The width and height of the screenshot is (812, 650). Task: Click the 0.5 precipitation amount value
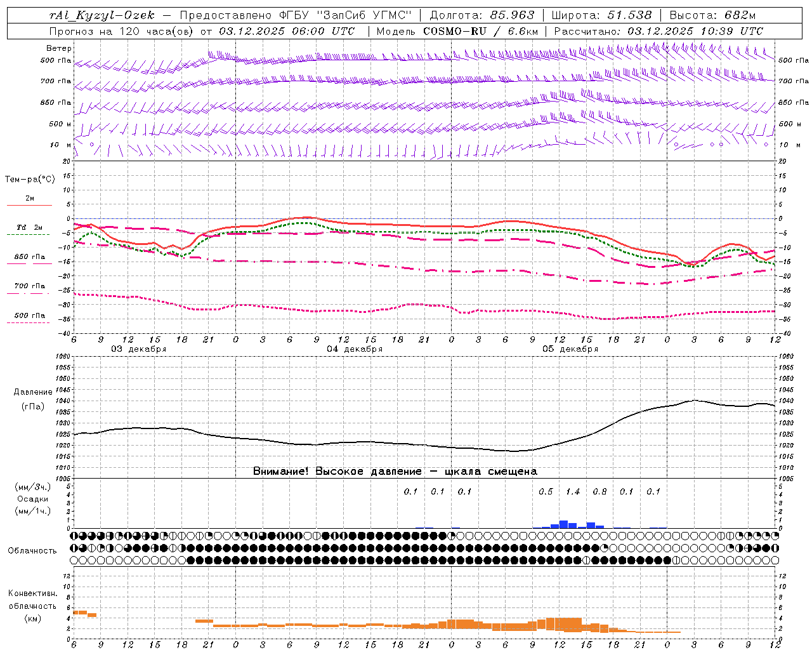click(546, 491)
